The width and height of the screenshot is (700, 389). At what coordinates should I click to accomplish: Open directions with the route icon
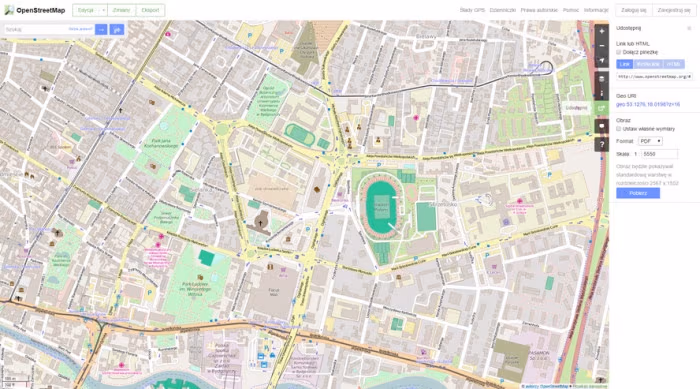point(117,29)
